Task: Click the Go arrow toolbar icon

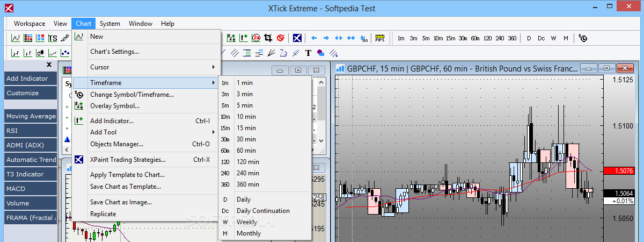Action: [364, 38]
